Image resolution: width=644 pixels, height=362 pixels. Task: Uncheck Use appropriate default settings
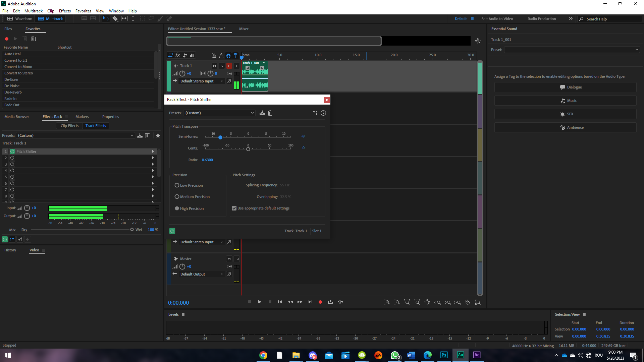point(234,208)
